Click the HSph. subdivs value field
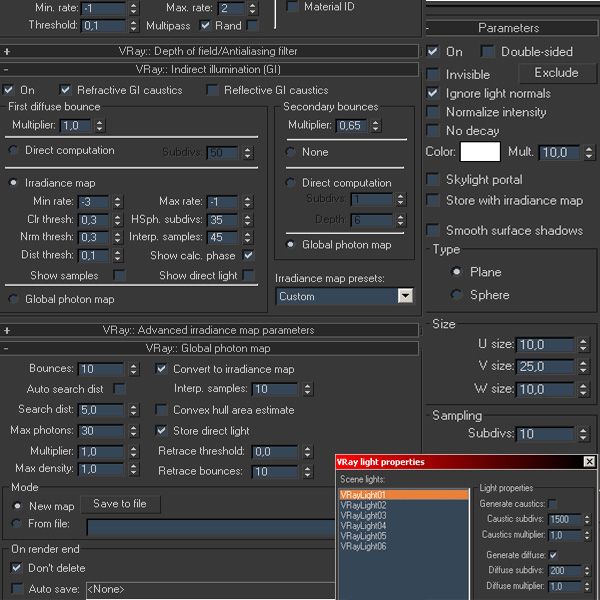Viewport: 600px width, 600px height. click(222, 220)
